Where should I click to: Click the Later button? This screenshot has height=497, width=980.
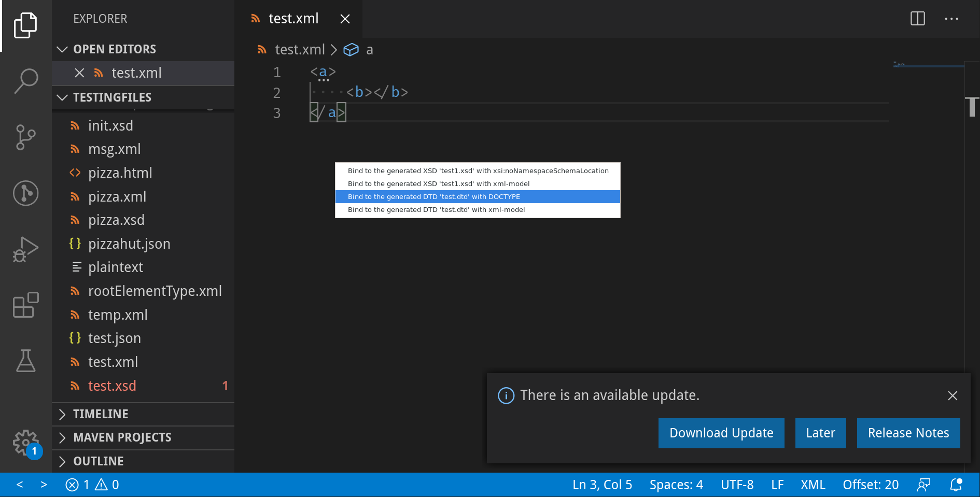tap(820, 433)
